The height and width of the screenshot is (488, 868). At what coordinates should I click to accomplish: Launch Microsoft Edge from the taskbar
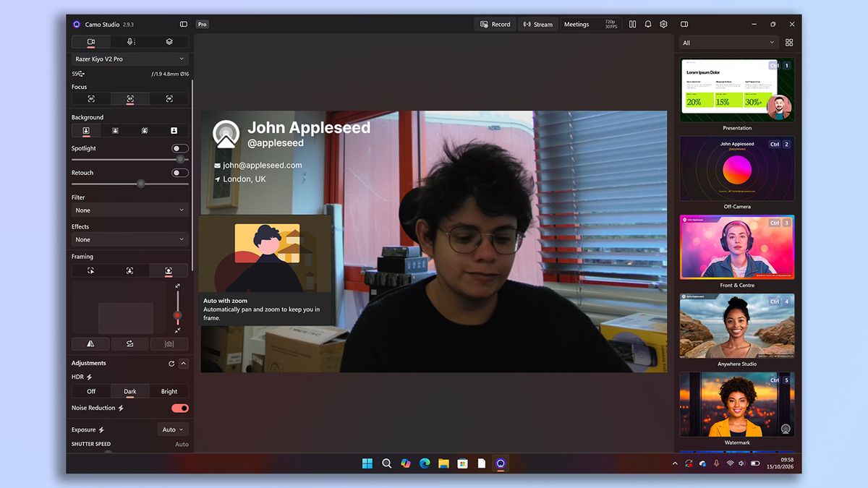tap(425, 463)
